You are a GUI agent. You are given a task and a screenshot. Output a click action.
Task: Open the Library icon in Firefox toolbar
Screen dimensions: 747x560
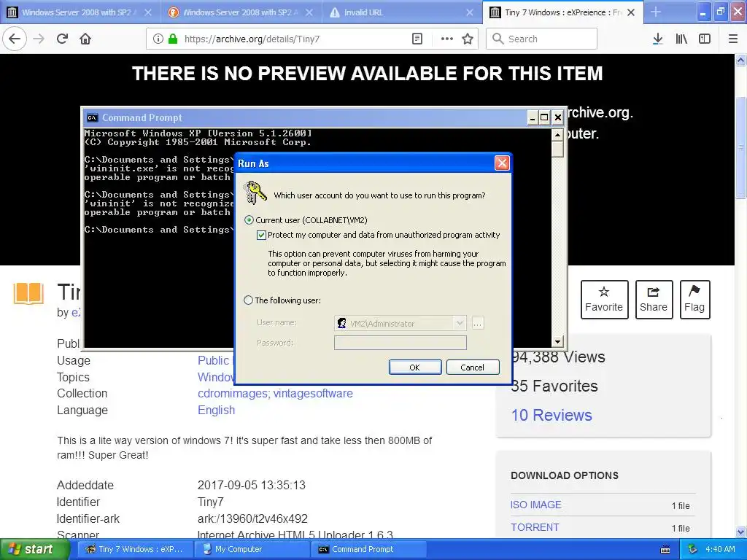[x=681, y=39]
